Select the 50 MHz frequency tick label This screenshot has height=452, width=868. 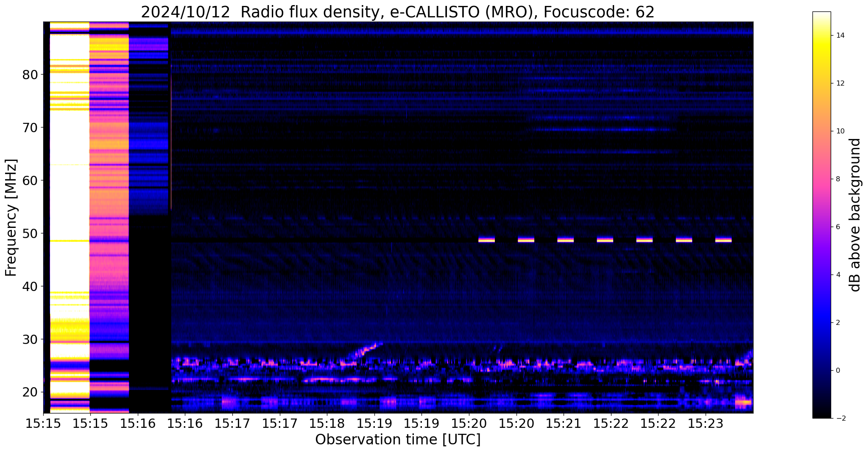click(x=30, y=233)
